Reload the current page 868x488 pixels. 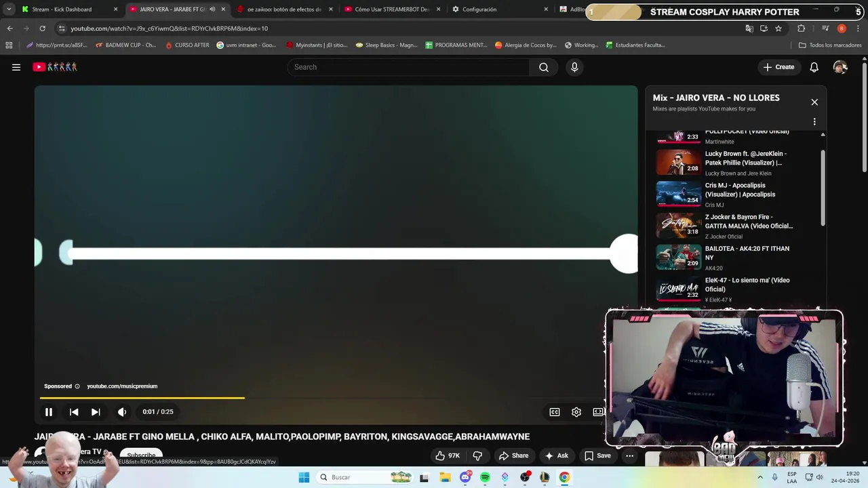(x=42, y=28)
